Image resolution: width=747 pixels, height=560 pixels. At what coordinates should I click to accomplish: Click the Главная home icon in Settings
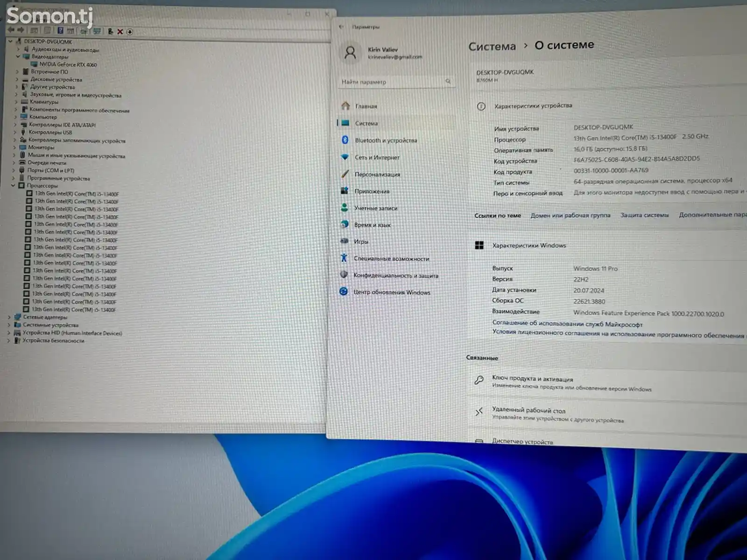345,106
